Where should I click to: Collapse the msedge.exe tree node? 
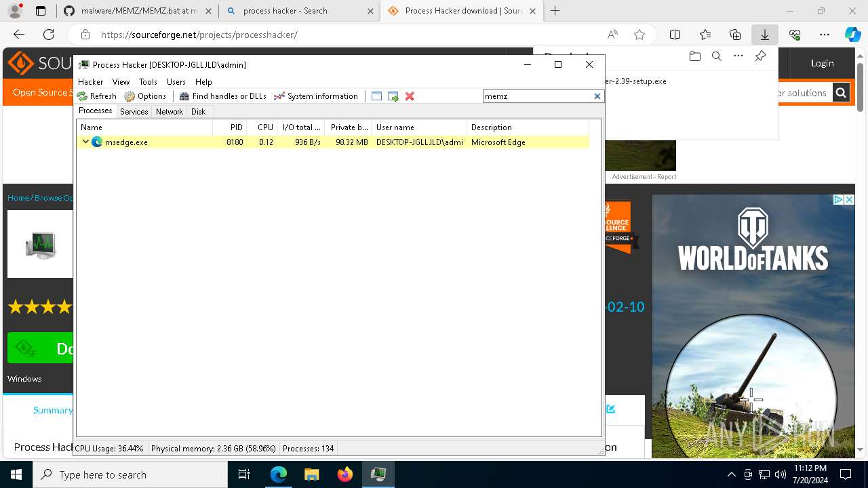click(x=85, y=142)
